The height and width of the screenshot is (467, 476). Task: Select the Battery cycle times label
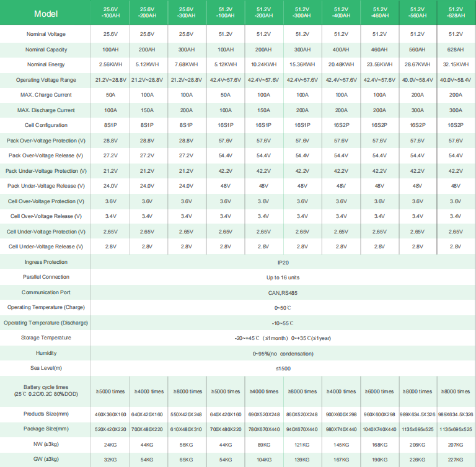click(x=46, y=391)
